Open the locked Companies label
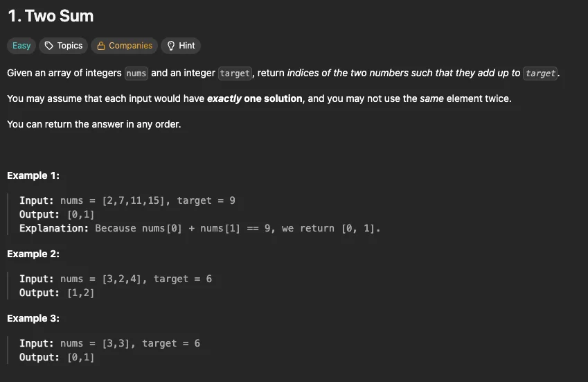Image resolution: width=588 pixels, height=382 pixels. coord(130,46)
